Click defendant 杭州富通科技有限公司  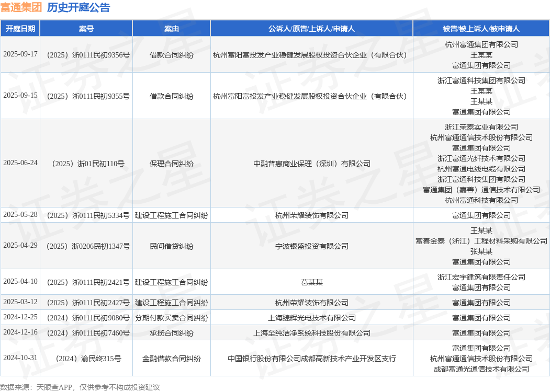481,200
